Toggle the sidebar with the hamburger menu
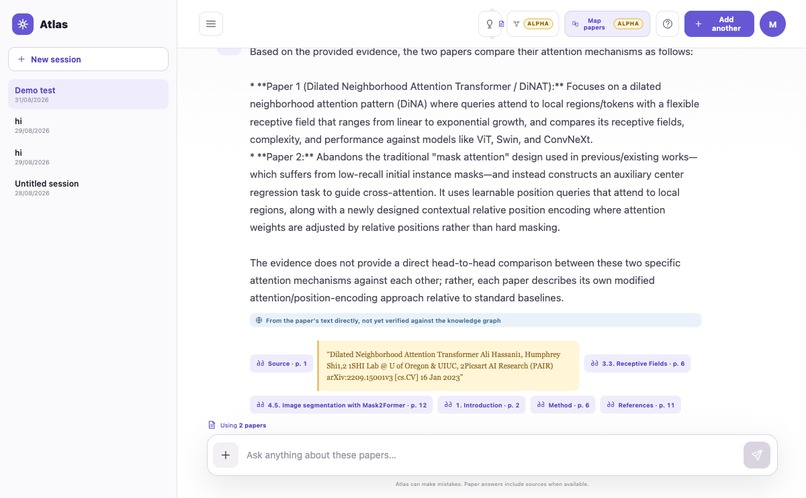 tap(211, 24)
